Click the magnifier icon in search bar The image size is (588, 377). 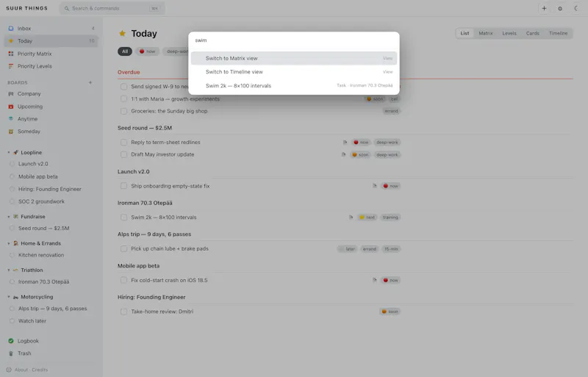[x=67, y=8]
